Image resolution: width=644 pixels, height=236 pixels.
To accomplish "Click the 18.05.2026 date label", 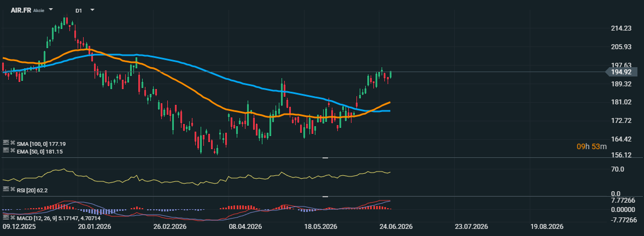I will coord(321,227).
